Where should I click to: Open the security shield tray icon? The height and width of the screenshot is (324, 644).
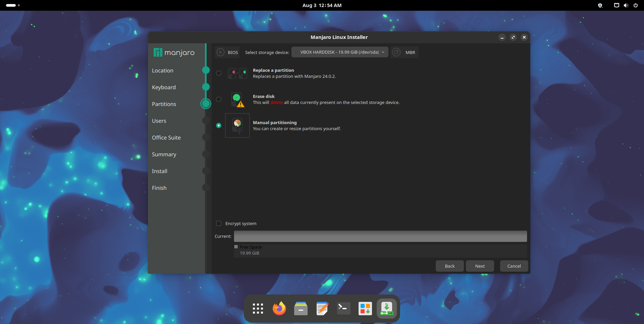pyautogui.click(x=600, y=5)
